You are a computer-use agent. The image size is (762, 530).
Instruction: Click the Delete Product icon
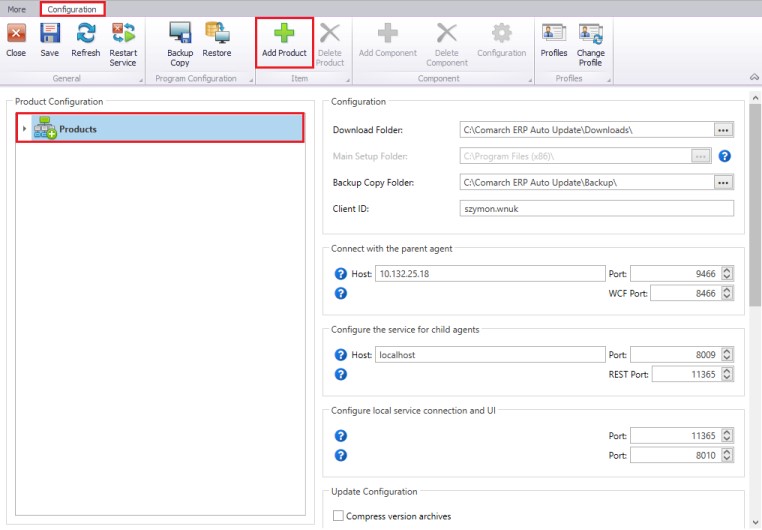point(329,34)
